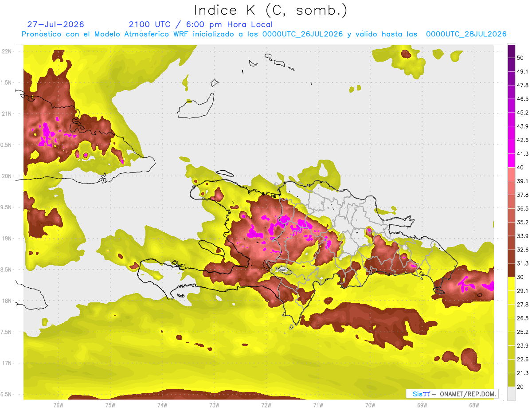Click the '70W' longitude label

pos(370,405)
